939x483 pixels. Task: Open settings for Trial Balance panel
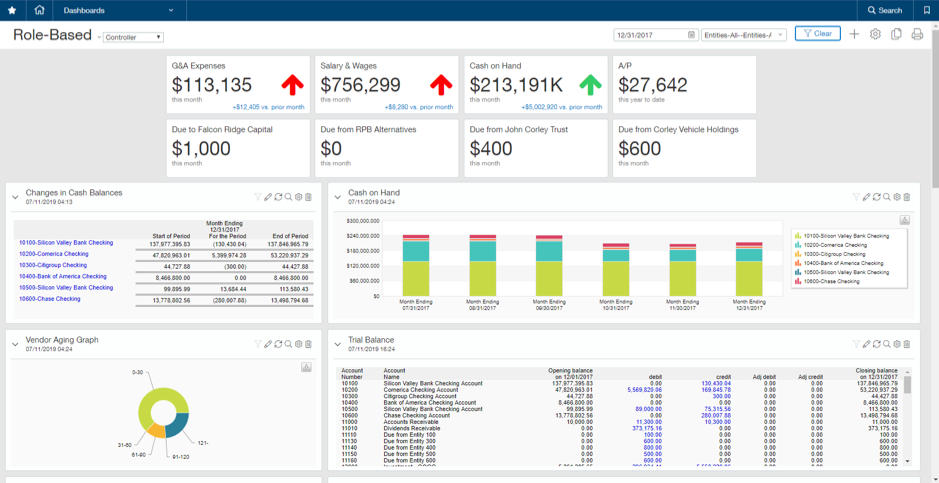(897, 344)
